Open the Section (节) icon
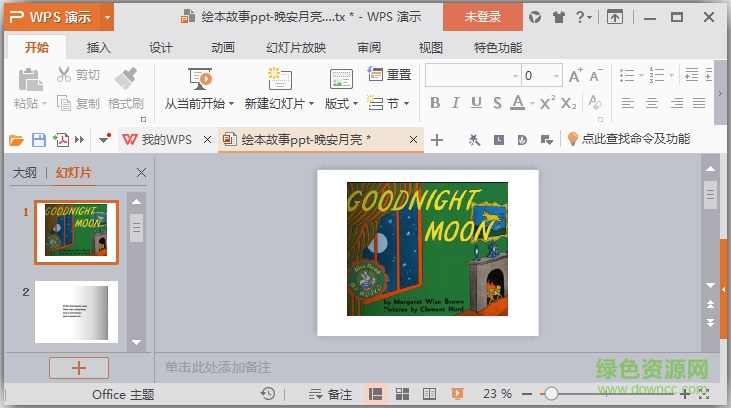The image size is (731, 408). coord(375,103)
